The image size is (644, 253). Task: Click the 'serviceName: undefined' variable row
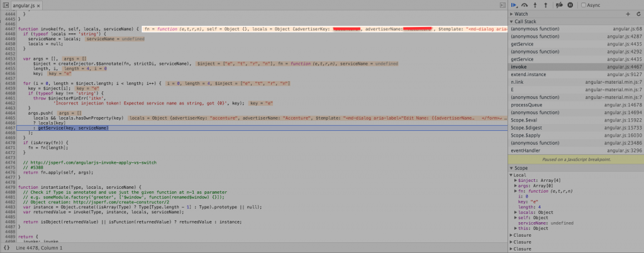coord(545,223)
